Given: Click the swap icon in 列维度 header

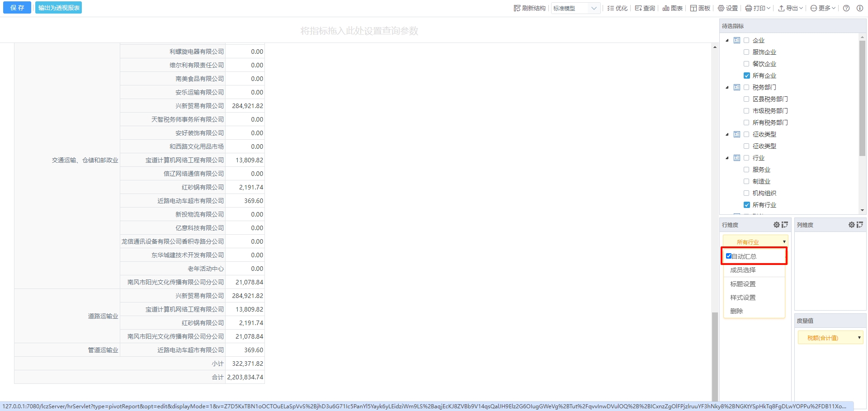Looking at the screenshot, I should click(x=859, y=225).
